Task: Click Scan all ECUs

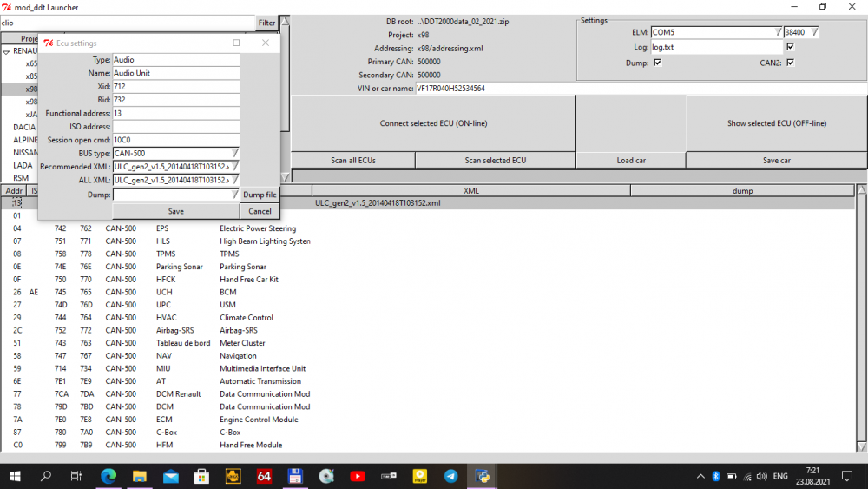Action: [x=353, y=160]
